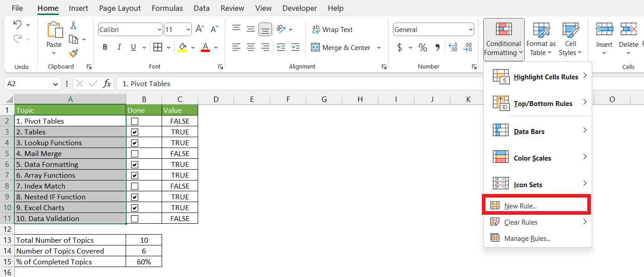Viewport: 644px width, 277px height.
Task: Choose New Rule menu option
Action: coord(536,206)
